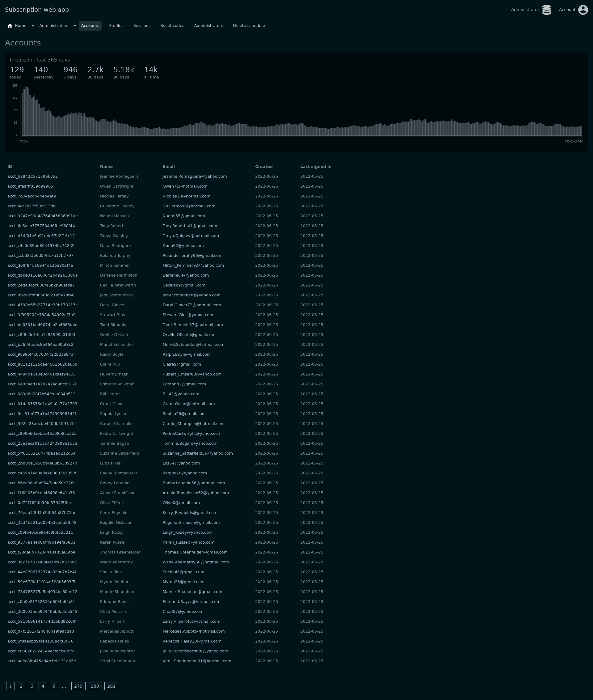Click the Subscription web app title
This screenshot has width=593, height=700.
(37, 10)
